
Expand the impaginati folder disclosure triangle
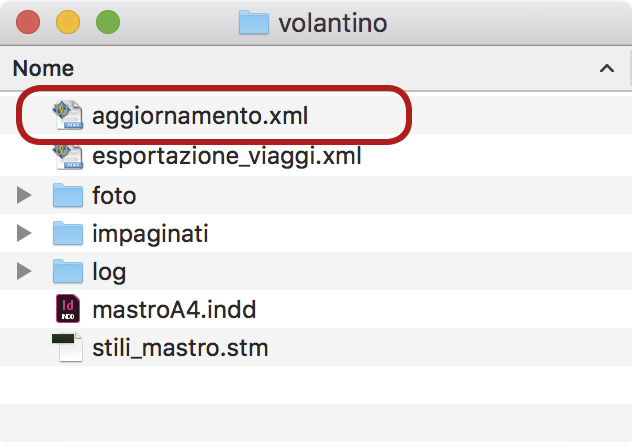[24, 234]
